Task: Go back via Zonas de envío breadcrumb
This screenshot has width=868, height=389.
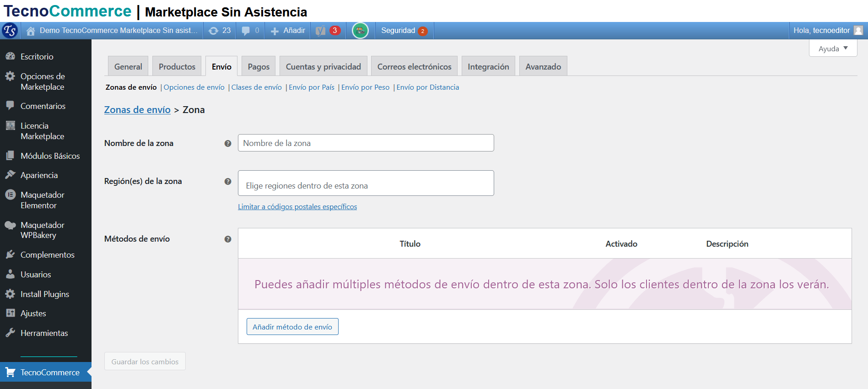Action: tap(137, 110)
